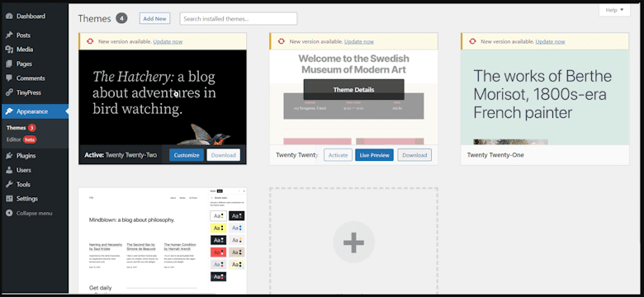Click the Settings sliders icon
644x297 pixels.
pos(9,199)
